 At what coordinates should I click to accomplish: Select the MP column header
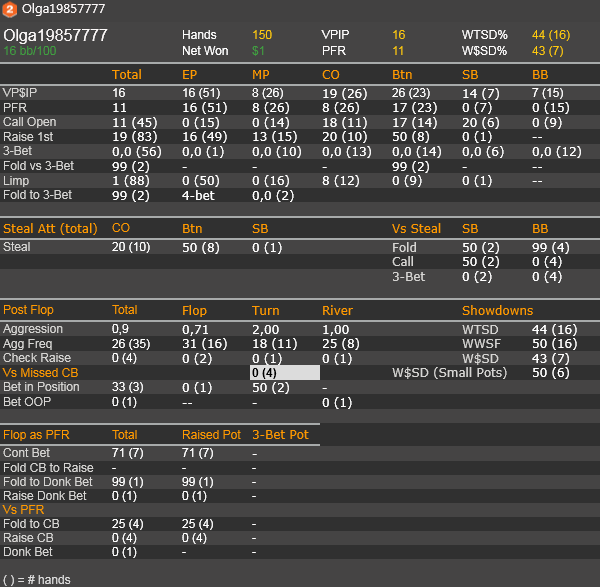coord(261,75)
